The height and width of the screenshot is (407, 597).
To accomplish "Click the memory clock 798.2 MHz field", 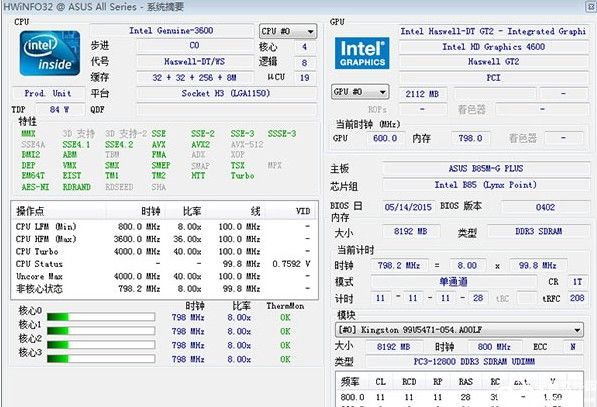I will (399, 265).
